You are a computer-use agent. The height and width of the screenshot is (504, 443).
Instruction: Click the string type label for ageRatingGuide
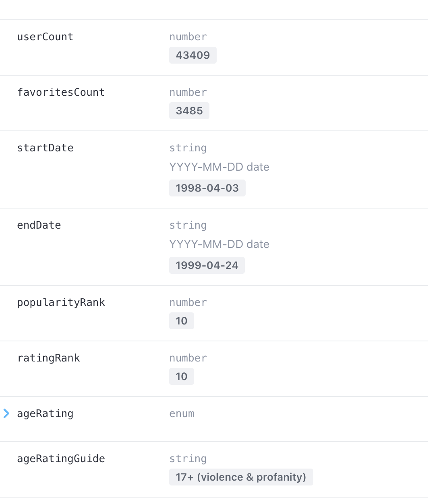188,459
